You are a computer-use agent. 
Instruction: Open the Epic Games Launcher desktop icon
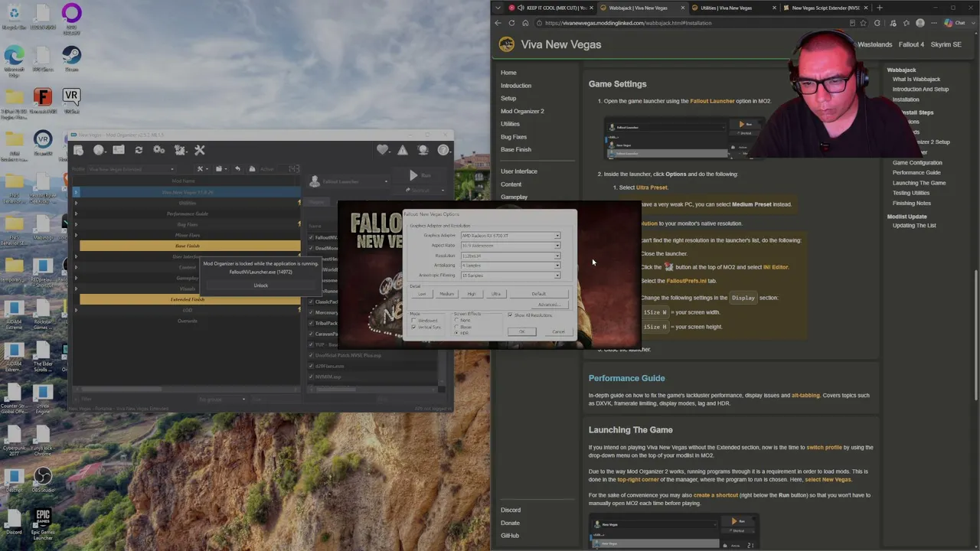43,525
